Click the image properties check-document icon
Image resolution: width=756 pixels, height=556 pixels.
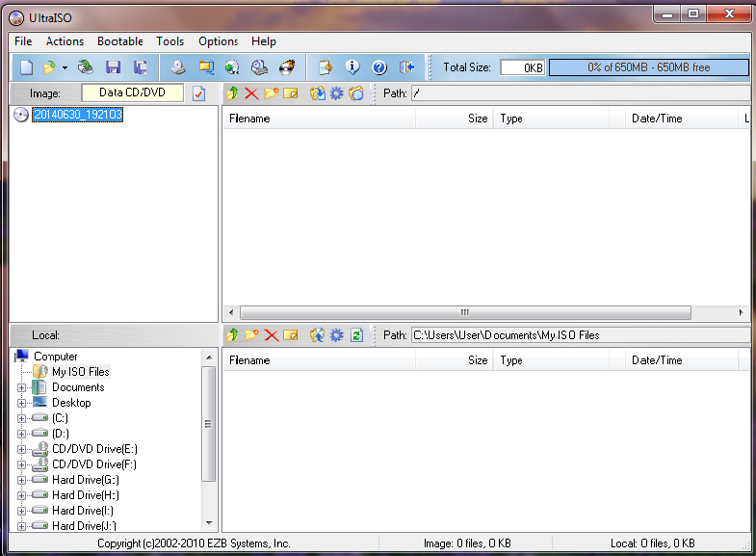point(198,93)
